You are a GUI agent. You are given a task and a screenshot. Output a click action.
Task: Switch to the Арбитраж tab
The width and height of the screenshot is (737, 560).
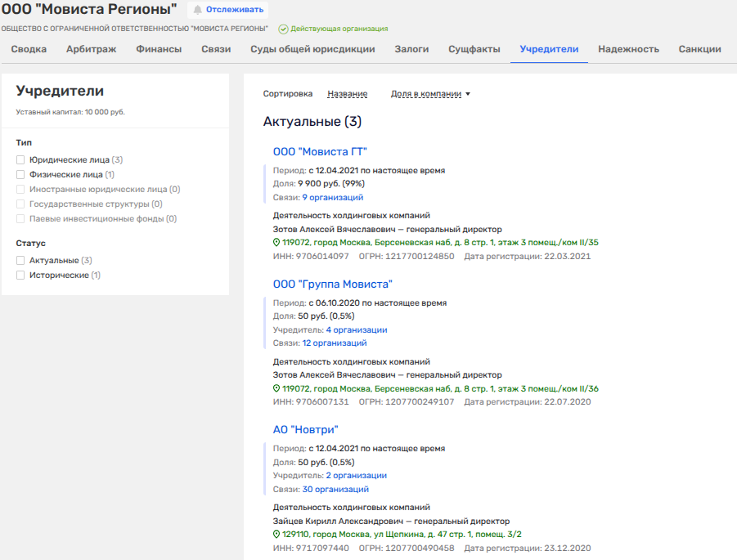[x=91, y=49]
